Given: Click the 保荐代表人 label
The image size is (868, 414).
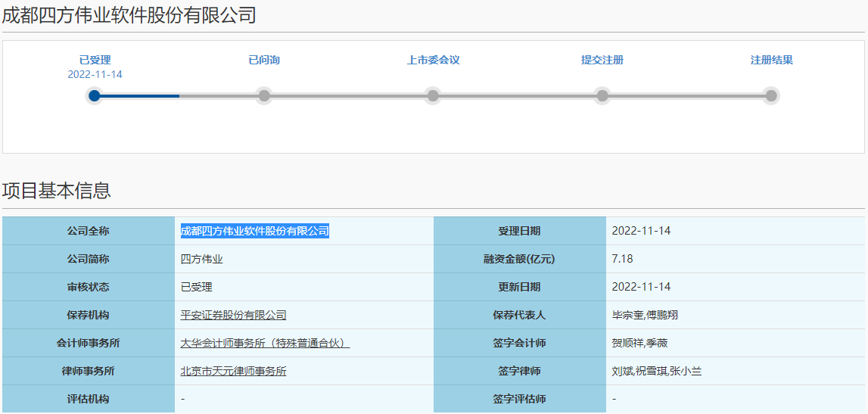Looking at the screenshot, I should [519, 316].
